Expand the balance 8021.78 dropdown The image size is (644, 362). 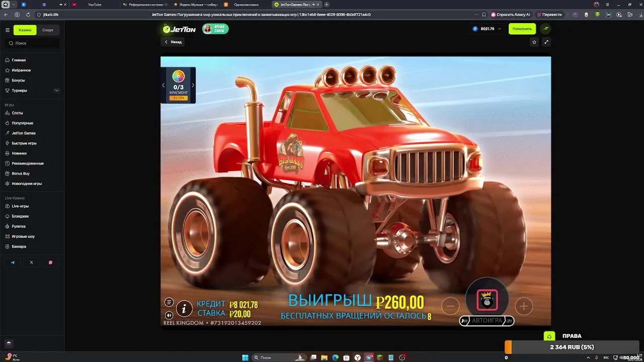tap(487, 29)
